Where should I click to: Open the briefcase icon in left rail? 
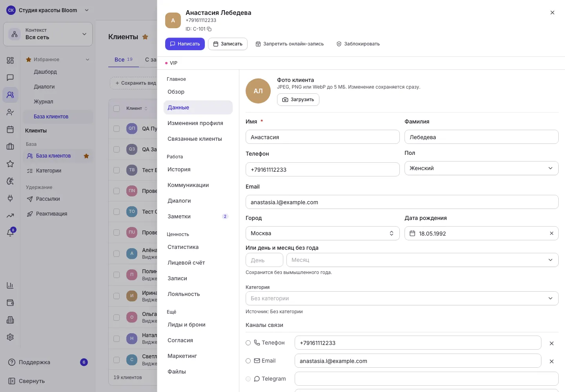(x=10, y=147)
